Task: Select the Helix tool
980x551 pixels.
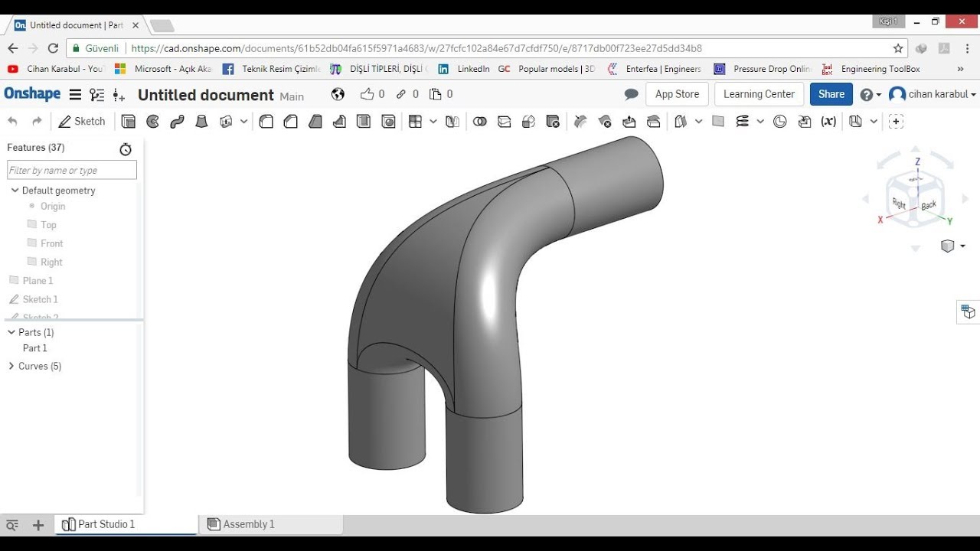Action: [x=742, y=121]
